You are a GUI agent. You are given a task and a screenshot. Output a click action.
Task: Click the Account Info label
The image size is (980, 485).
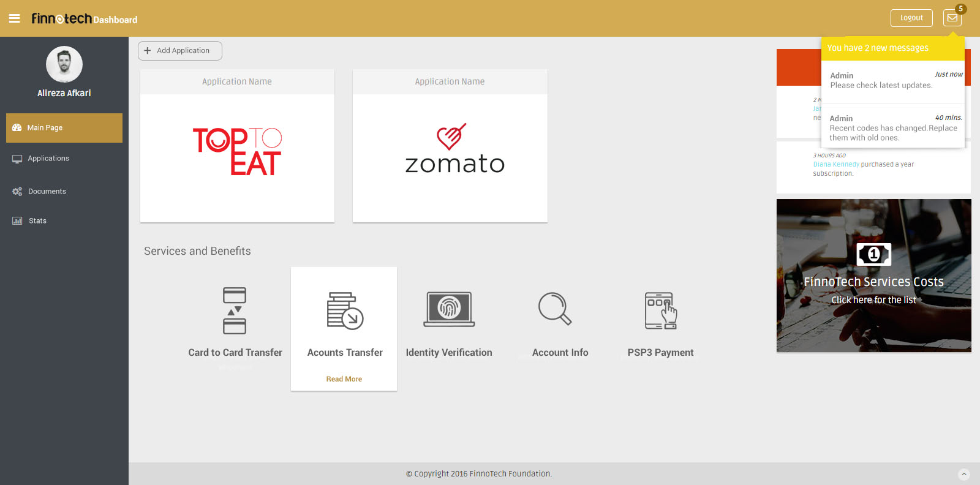560,353
